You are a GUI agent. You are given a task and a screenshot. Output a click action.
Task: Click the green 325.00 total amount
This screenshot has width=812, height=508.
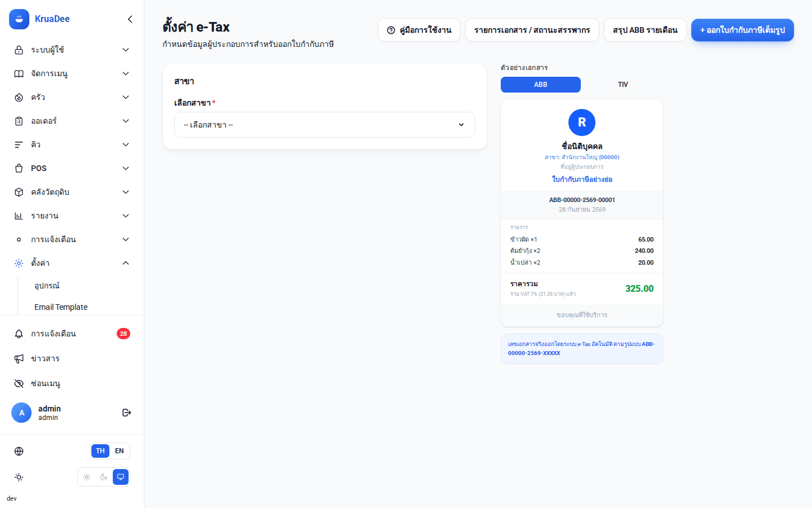click(x=639, y=288)
